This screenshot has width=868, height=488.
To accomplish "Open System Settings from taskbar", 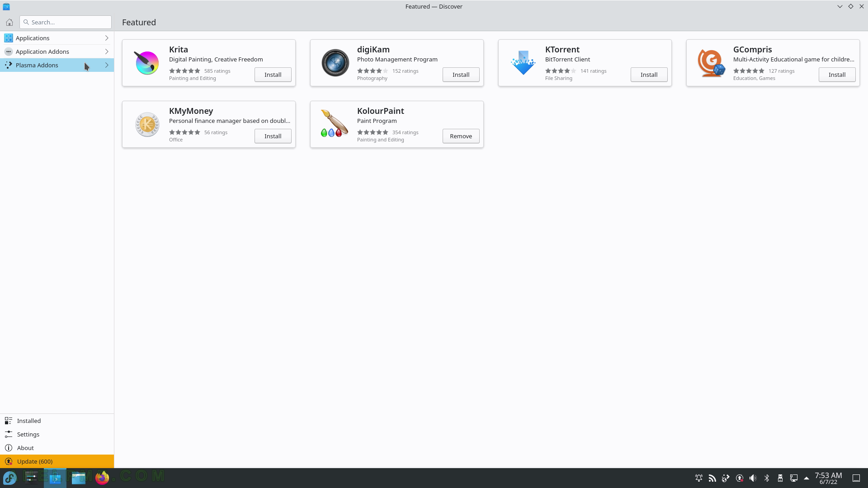I will [32, 478].
